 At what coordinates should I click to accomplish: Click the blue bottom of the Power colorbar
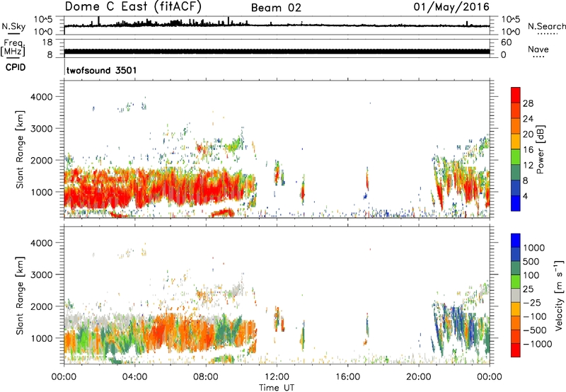[x=516, y=203]
